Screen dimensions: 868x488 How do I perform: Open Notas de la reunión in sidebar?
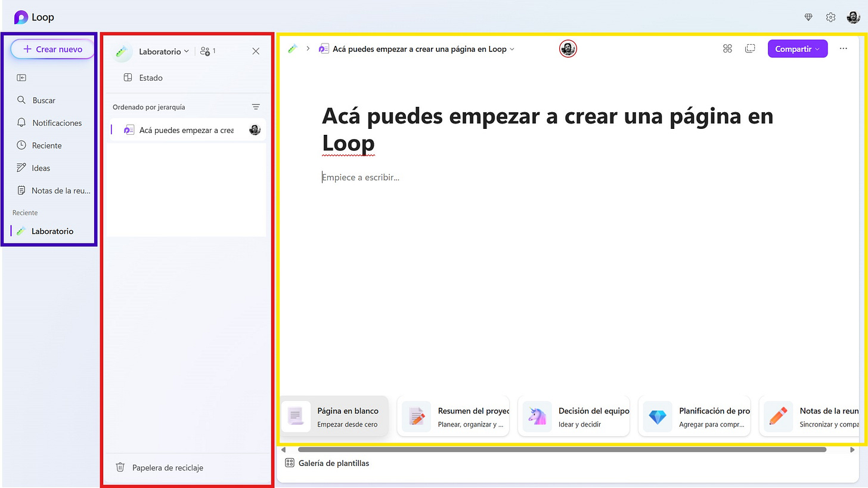click(54, 191)
